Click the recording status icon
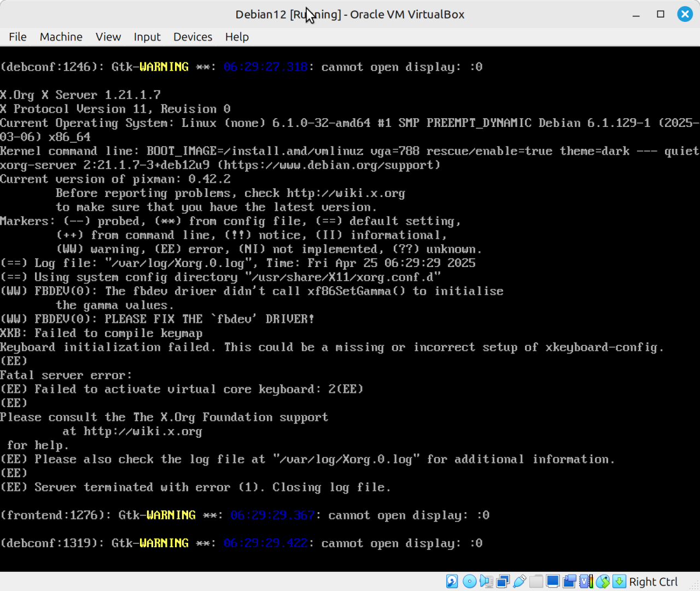 tap(569, 581)
